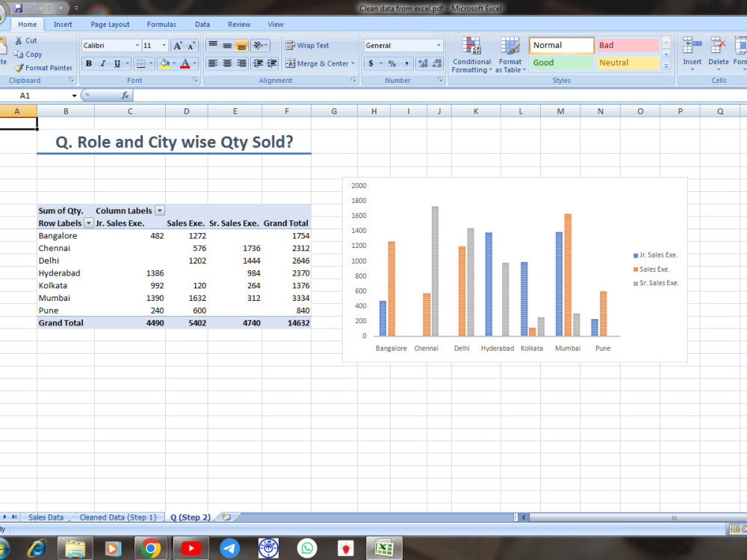Align text left
The width and height of the screenshot is (747, 560).
(213, 63)
